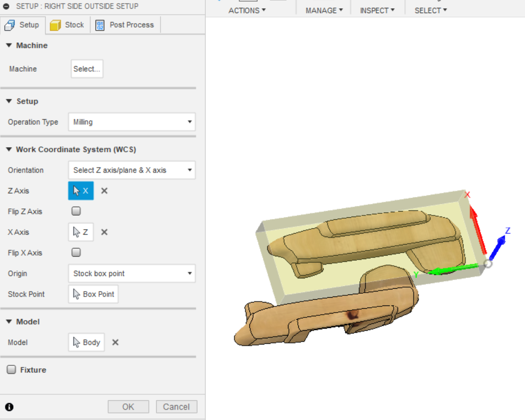This screenshot has width=525, height=420.
Task: Confirm the setup with OK
Action: (128, 407)
